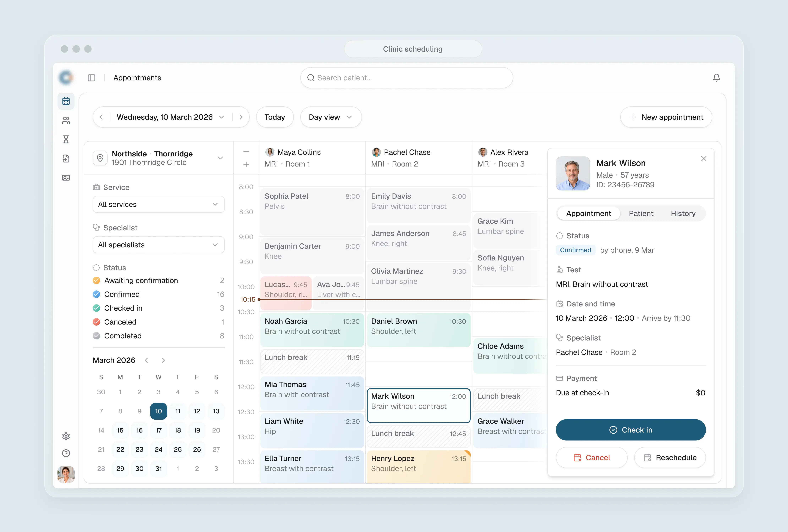Click the Check in button
Image resolution: width=788 pixels, height=532 pixels.
point(631,430)
